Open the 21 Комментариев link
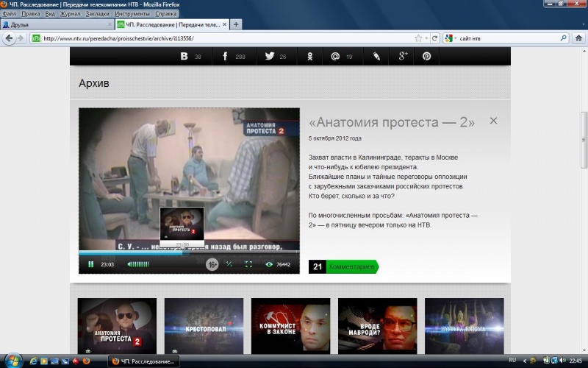The image size is (588, 368). (344, 266)
